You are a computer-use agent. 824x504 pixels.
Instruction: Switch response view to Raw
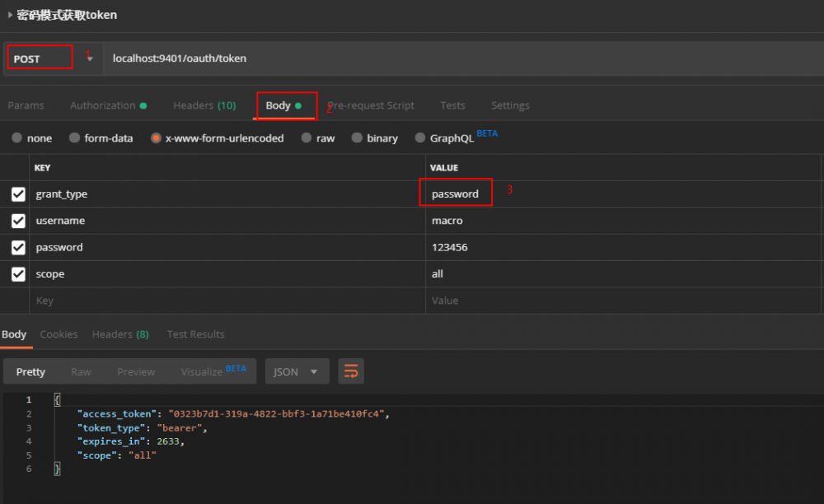pyautogui.click(x=81, y=371)
